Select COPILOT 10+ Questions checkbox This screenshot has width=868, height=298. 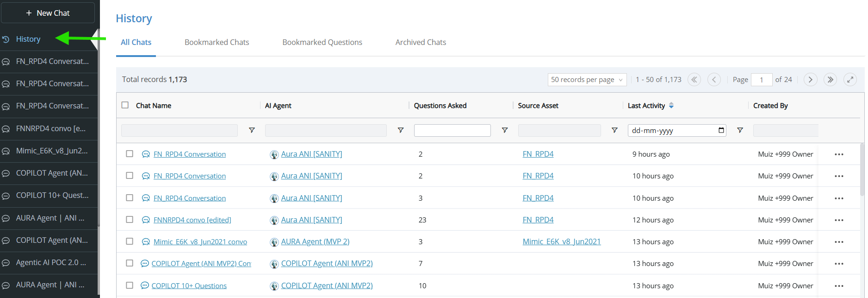click(130, 285)
